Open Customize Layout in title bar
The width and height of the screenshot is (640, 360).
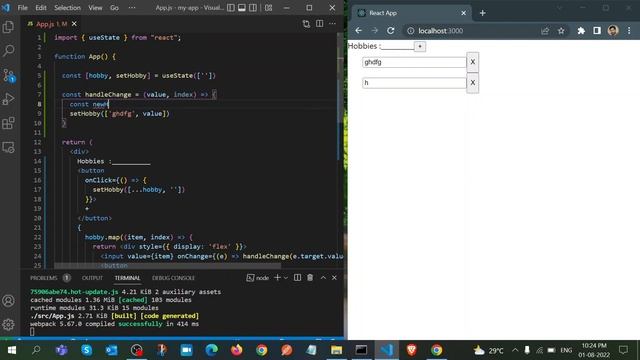click(268, 8)
